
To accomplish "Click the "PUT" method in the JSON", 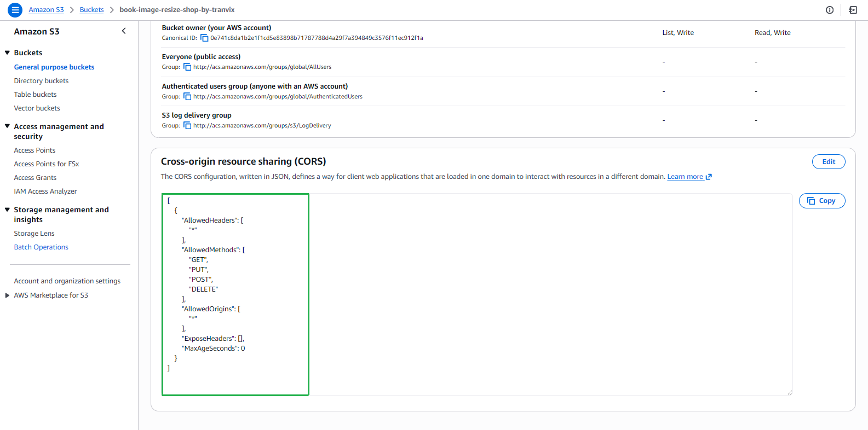I will point(199,270).
